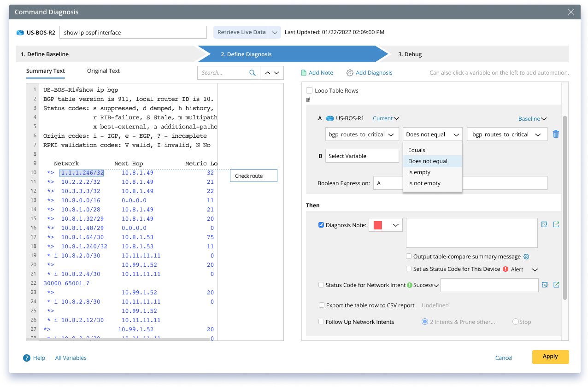Click highlighted network 1.1.1.246/32
The height and width of the screenshot is (387, 588).
click(81, 173)
